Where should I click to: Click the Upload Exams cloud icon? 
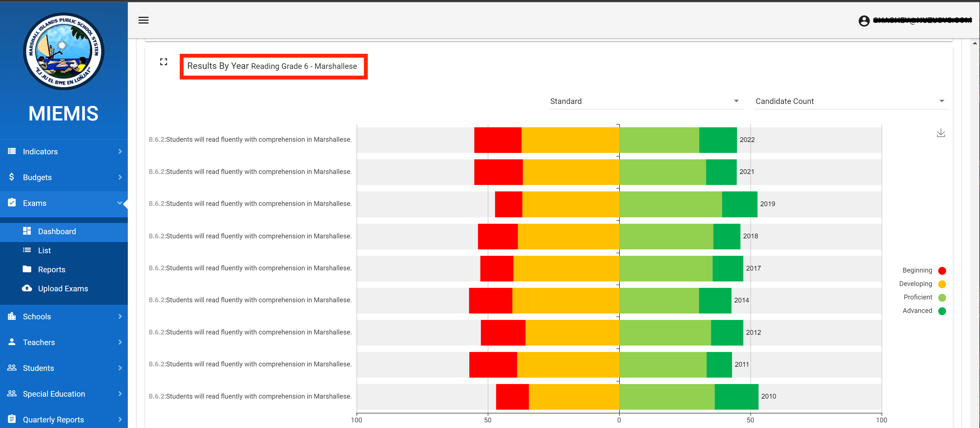[x=27, y=288]
